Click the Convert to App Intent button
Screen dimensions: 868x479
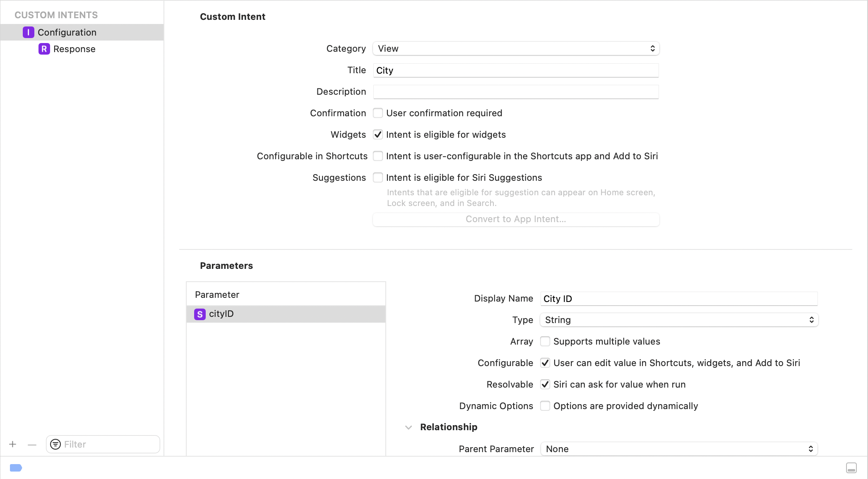[516, 219]
